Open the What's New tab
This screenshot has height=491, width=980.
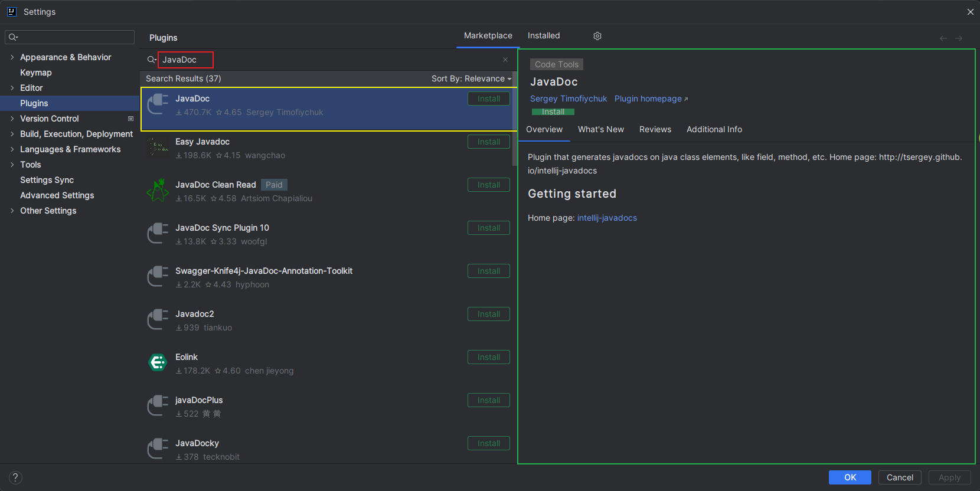(x=601, y=129)
